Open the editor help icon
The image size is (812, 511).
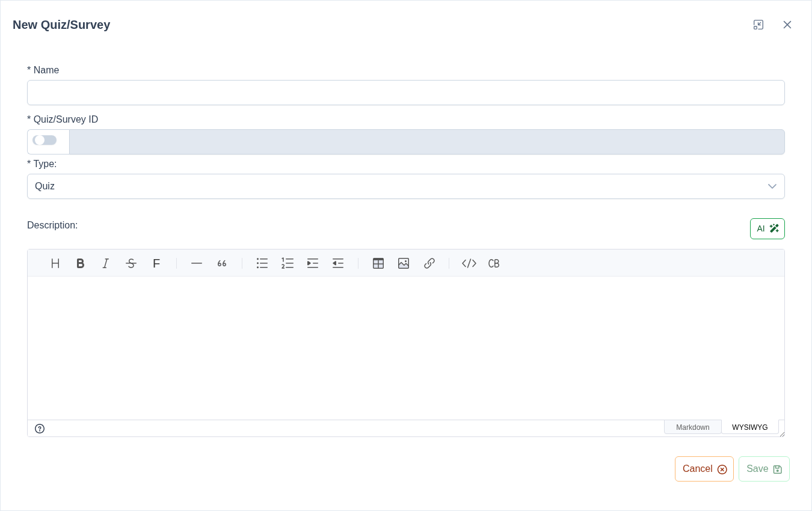(x=40, y=429)
